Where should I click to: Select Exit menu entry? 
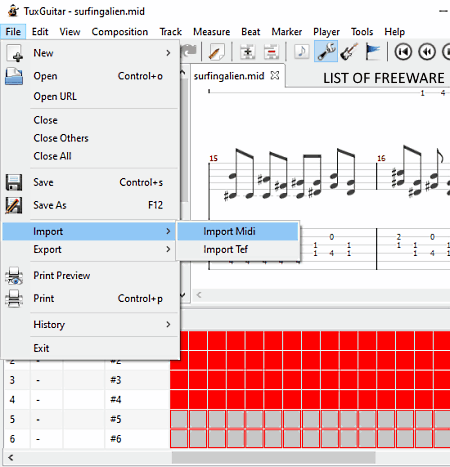[x=90, y=348]
